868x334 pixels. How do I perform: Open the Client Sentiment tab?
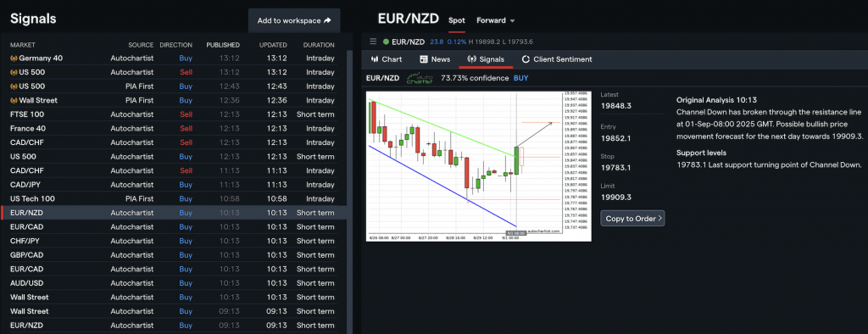[556, 59]
